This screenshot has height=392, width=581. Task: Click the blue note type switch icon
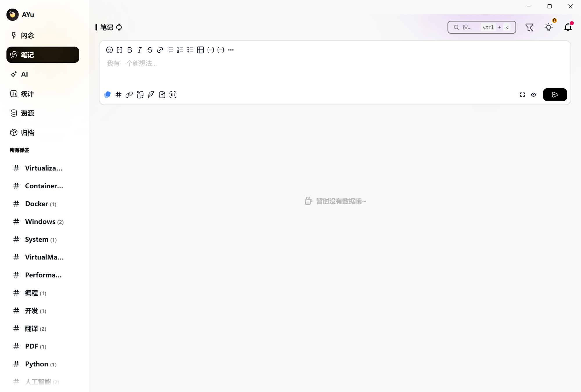coord(107,95)
